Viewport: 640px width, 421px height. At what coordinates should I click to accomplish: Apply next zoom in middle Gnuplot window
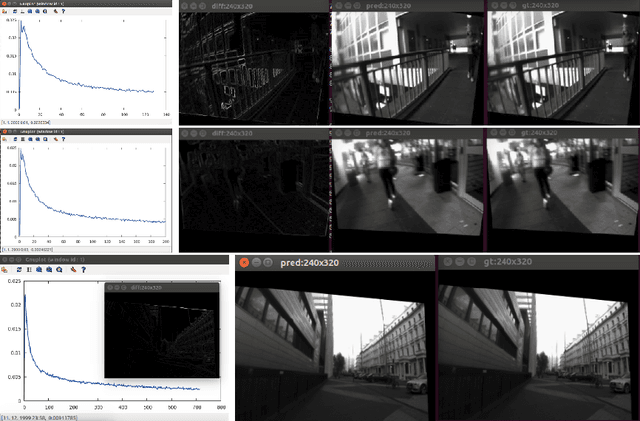[x=38, y=139]
